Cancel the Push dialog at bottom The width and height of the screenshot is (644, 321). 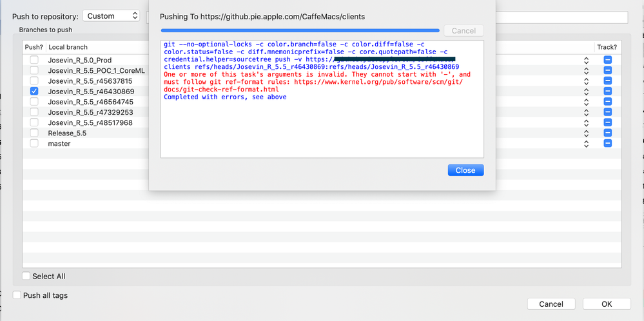[551, 304]
